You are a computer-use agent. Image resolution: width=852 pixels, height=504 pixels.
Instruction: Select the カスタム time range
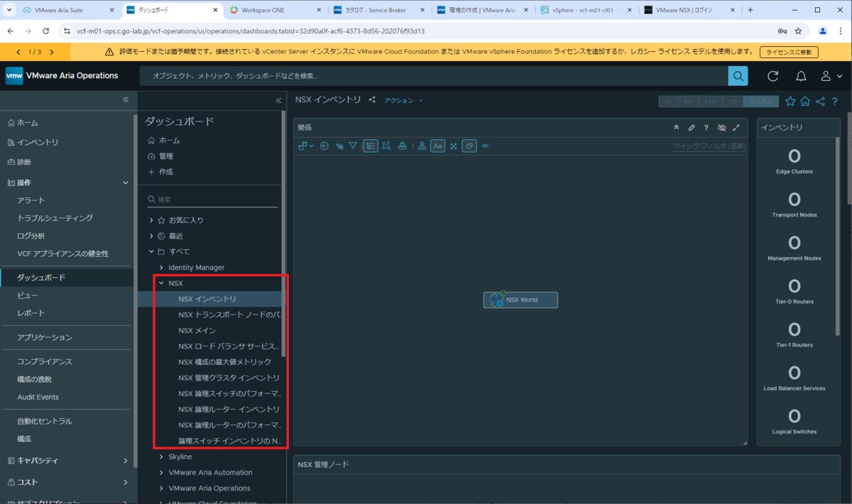[x=760, y=101]
